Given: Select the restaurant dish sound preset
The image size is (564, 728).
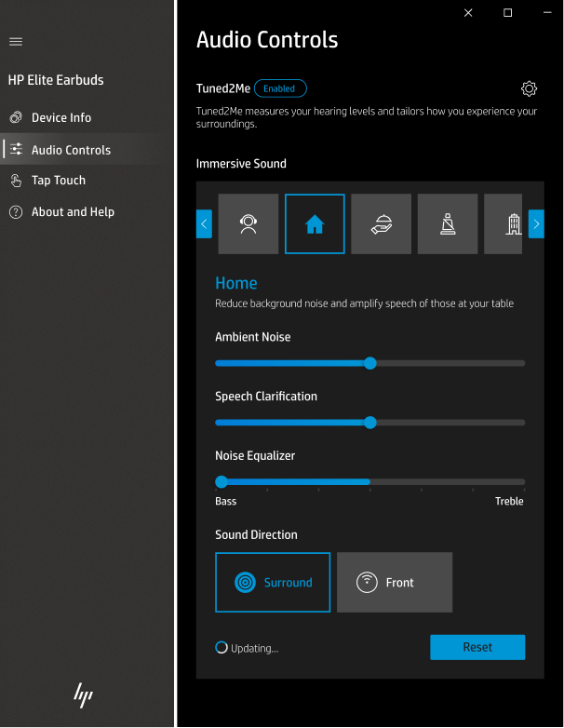Looking at the screenshot, I should (381, 223).
